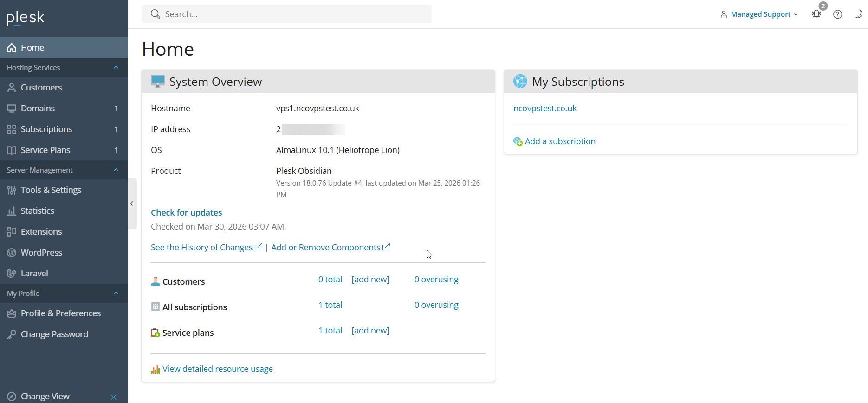Click Customers 0 total link

(330, 280)
